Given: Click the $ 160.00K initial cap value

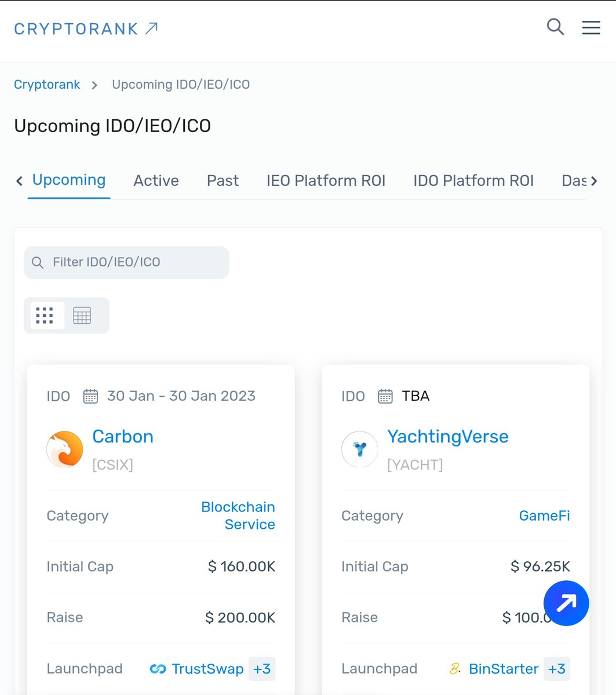Looking at the screenshot, I should [x=242, y=566].
